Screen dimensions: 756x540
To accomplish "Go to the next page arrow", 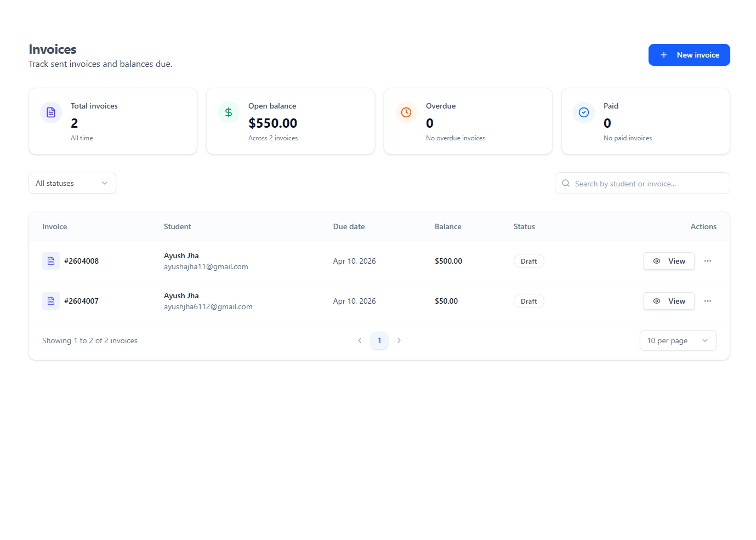I will (399, 340).
